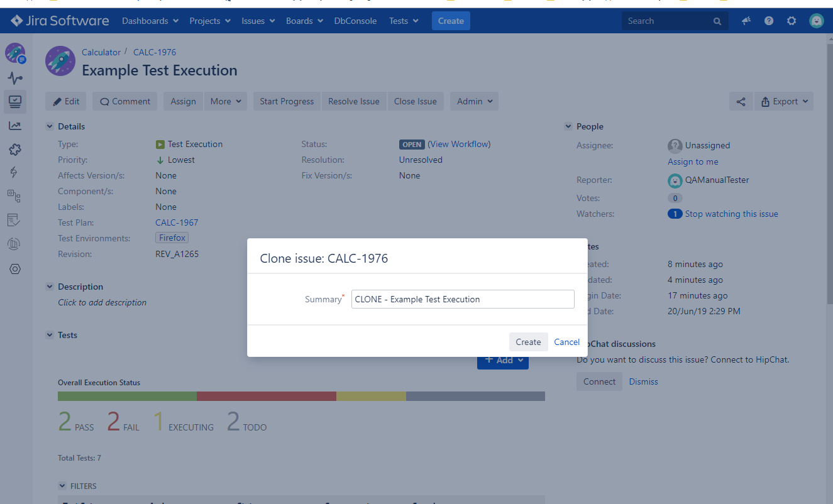Screen dimensions: 833x504
Task: Open the Admin dropdown
Action: (x=475, y=101)
